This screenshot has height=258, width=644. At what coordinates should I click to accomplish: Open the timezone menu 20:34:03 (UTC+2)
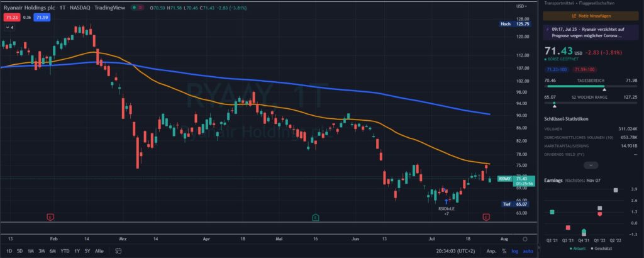457,251
